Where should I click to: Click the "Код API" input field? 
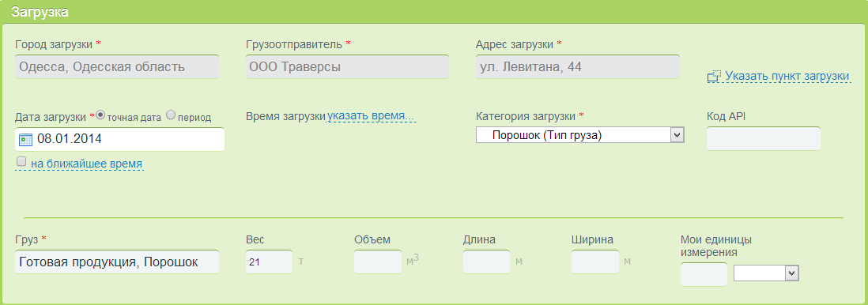764,138
